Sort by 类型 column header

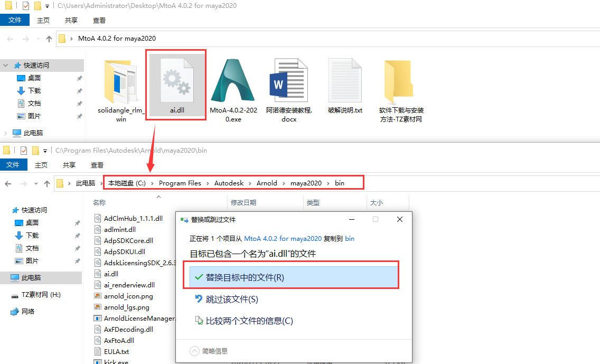point(313,202)
